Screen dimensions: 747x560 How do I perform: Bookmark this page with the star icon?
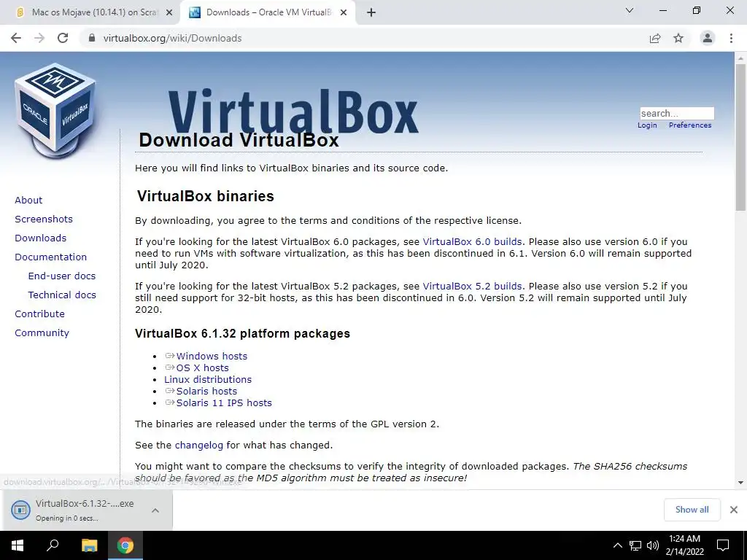coord(678,38)
